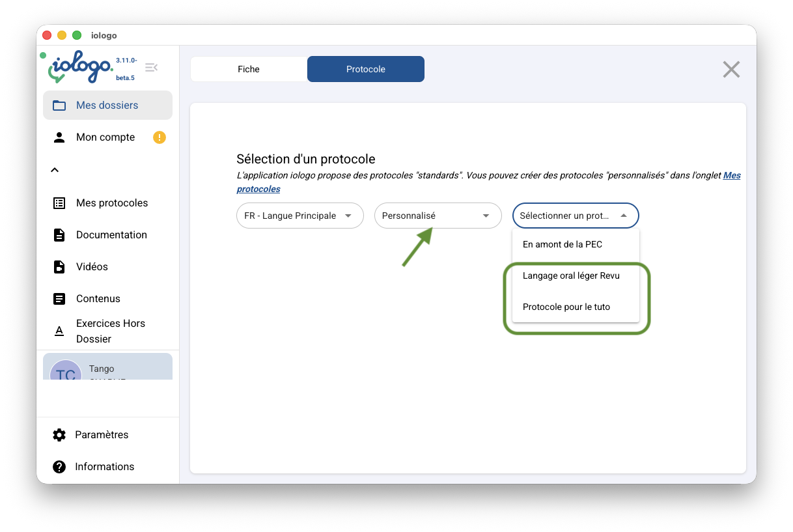Click the Contenus icon in sidebar
Screen dimensions: 793x532
click(59, 299)
